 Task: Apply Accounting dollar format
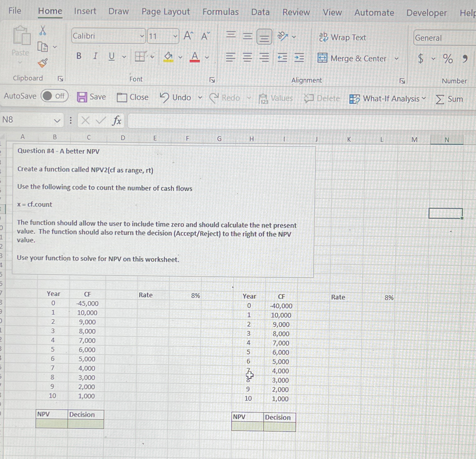click(421, 58)
